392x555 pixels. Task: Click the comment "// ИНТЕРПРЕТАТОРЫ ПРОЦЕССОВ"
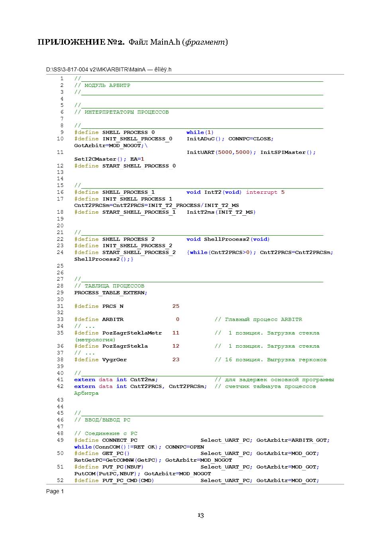pyautogui.click(x=122, y=112)
